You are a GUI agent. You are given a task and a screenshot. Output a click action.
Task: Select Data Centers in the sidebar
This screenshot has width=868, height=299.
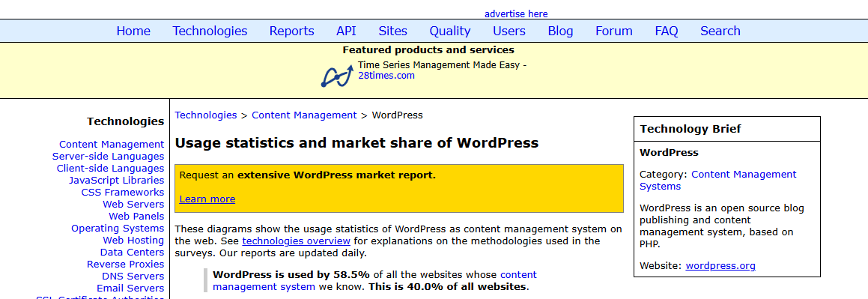coord(133,253)
